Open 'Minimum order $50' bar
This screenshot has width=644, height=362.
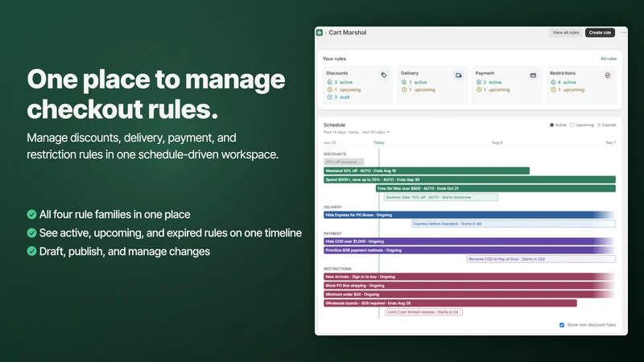469,294
